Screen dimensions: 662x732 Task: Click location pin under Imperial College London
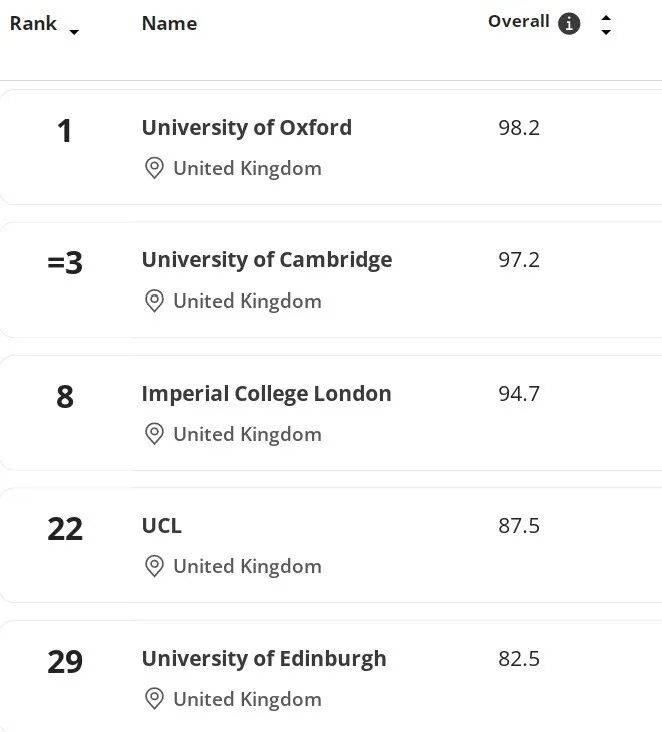click(x=154, y=434)
